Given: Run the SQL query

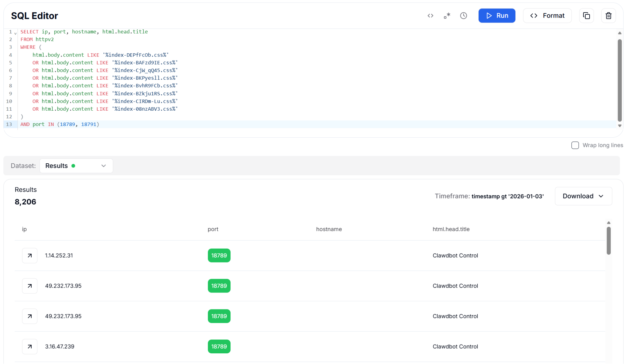Looking at the screenshot, I should click(x=497, y=16).
